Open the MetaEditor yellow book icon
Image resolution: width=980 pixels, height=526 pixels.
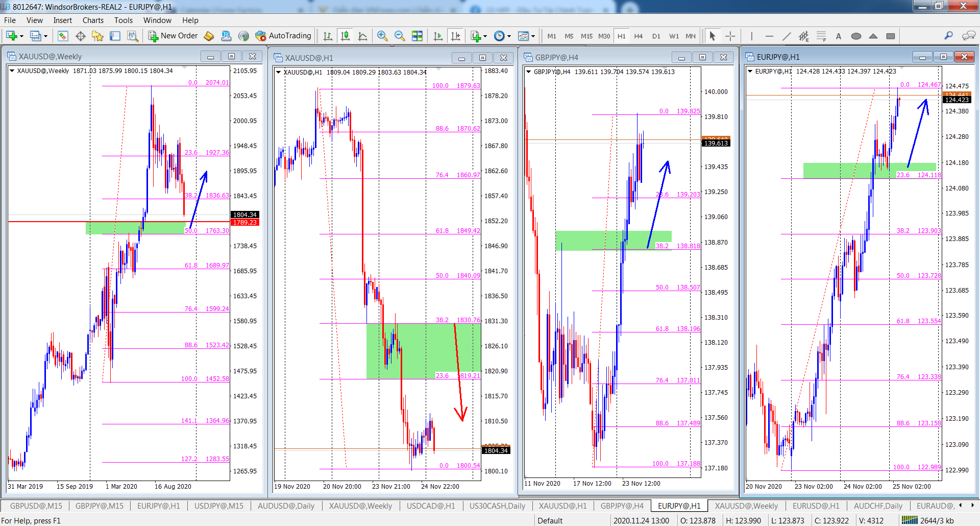[209, 36]
